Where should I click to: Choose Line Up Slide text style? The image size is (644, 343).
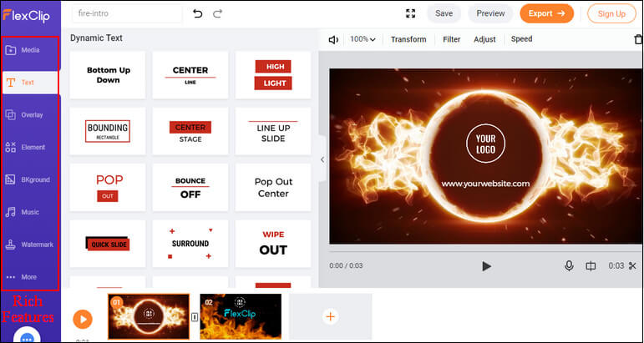tap(273, 131)
